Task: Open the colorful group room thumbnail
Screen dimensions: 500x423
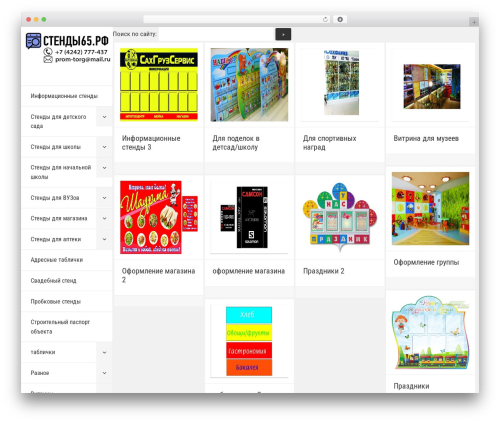Action: (x=430, y=208)
